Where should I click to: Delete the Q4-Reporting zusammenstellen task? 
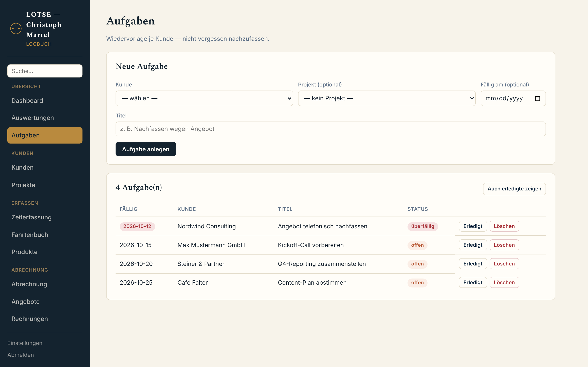[504, 264]
